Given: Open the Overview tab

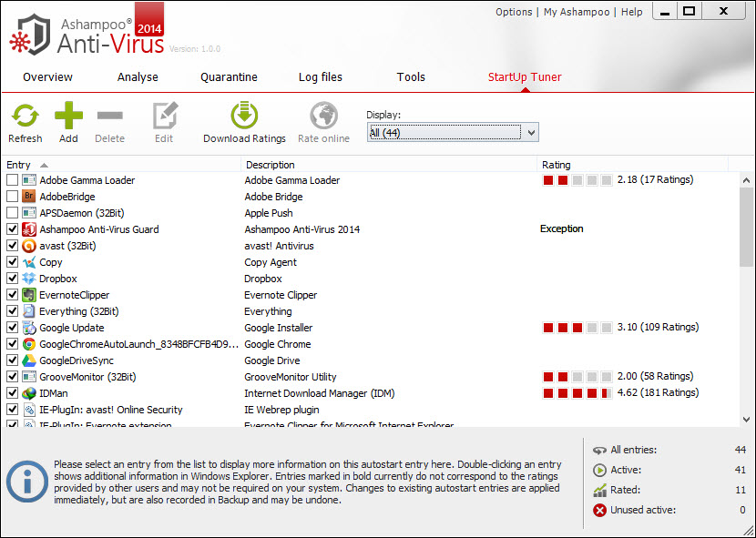Looking at the screenshot, I should (47, 77).
